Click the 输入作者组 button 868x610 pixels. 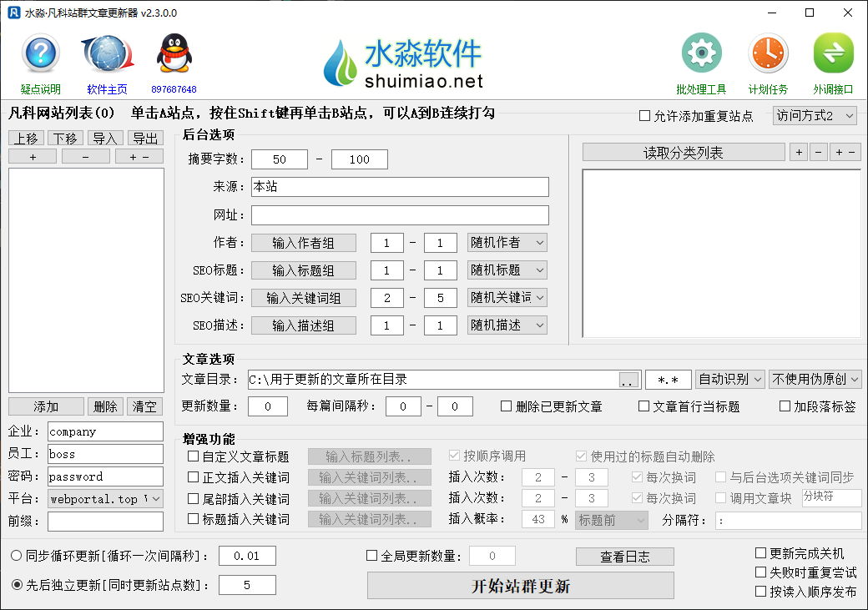pos(303,243)
